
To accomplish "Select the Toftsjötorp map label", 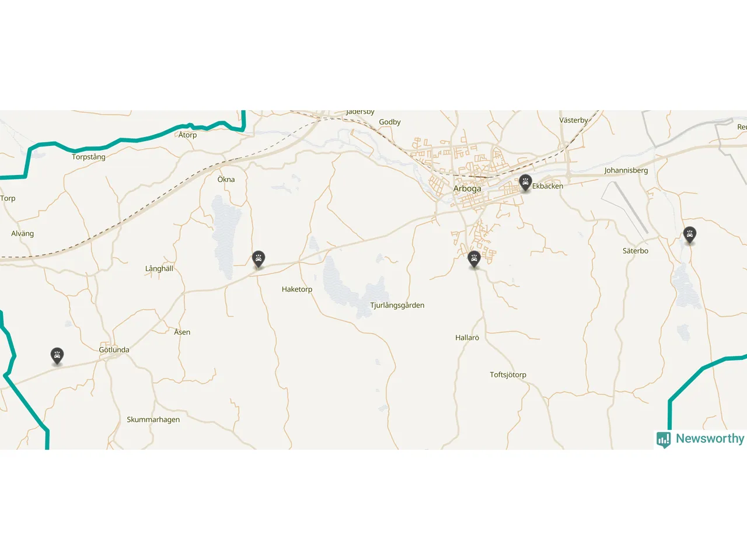I will click(x=508, y=375).
